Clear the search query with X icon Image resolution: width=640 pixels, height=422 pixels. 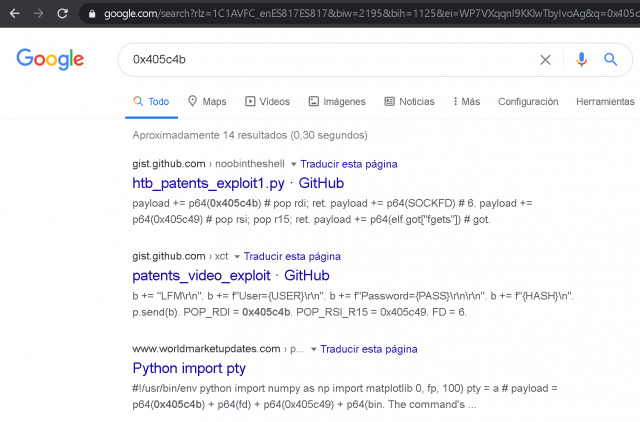tap(545, 60)
